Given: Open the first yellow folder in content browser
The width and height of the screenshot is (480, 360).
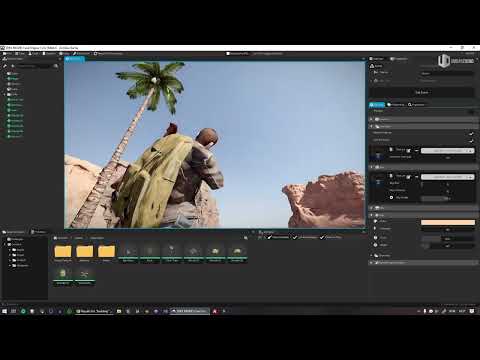Looking at the screenshot, I should (x=63, y=252).
